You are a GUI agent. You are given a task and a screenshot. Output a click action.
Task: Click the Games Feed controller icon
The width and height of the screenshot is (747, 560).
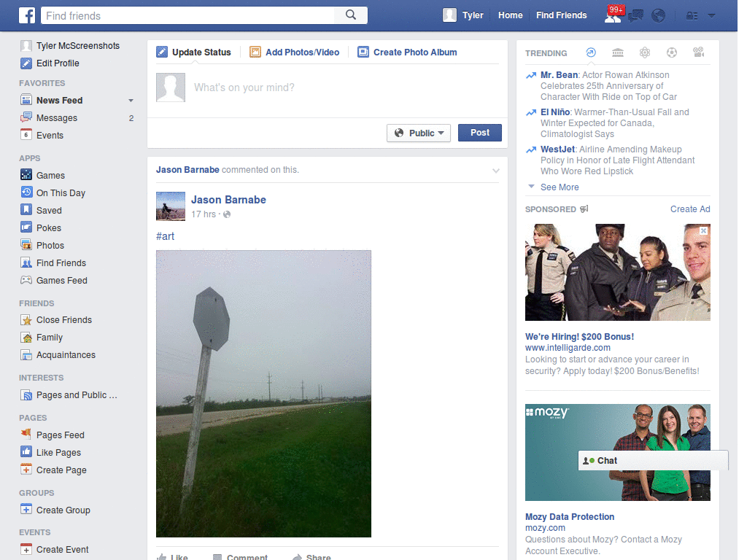pyautogui.click(x=26, y=280)
